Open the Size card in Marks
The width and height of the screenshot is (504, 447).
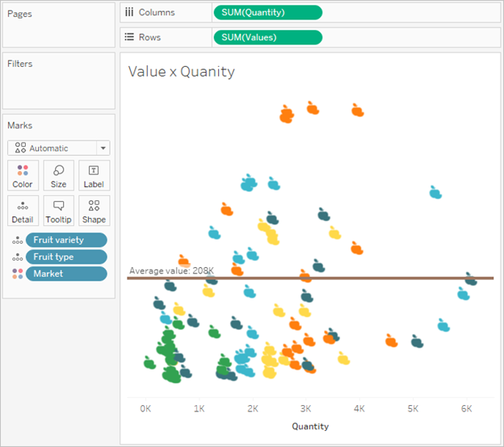click(58, 176)
